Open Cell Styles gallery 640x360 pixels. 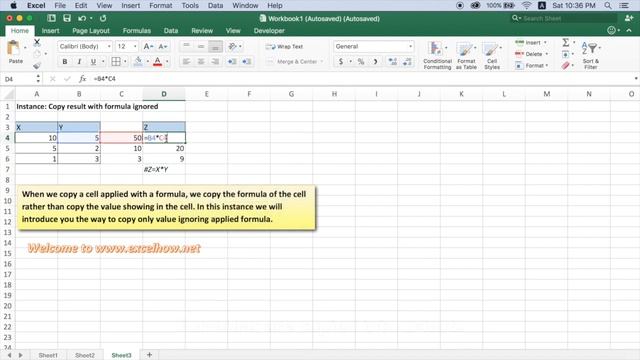492,55
